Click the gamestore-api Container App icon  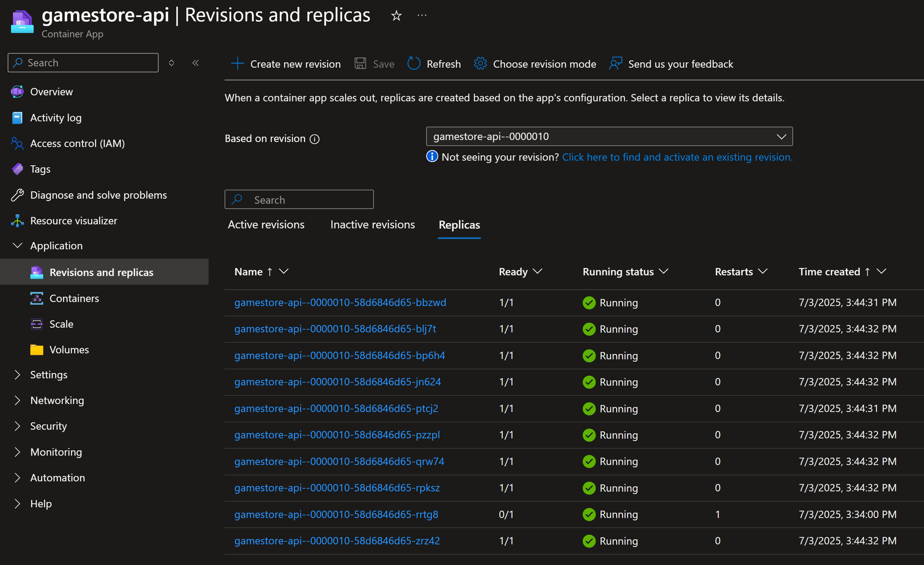[22, 22]
